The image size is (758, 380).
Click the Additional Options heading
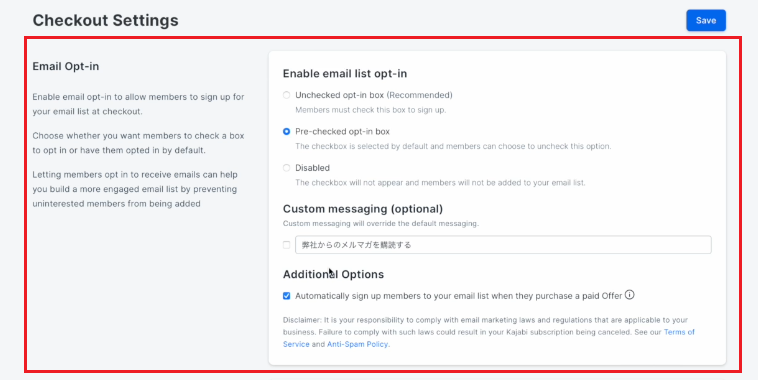pyautogui.click(x=333, y=274)
